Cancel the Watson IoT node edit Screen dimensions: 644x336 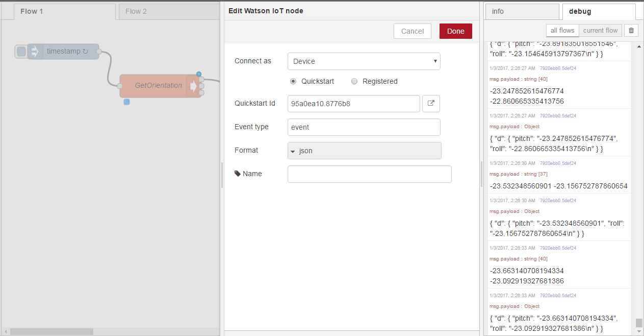(412, 31)
